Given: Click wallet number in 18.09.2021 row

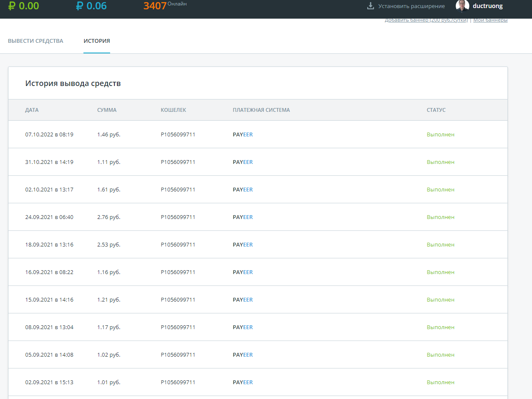Looking at the screenshot, I should [x=178, y=245].
